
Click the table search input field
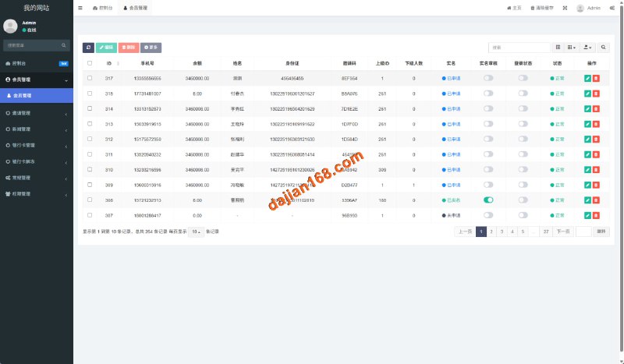[x=519, y=48]
